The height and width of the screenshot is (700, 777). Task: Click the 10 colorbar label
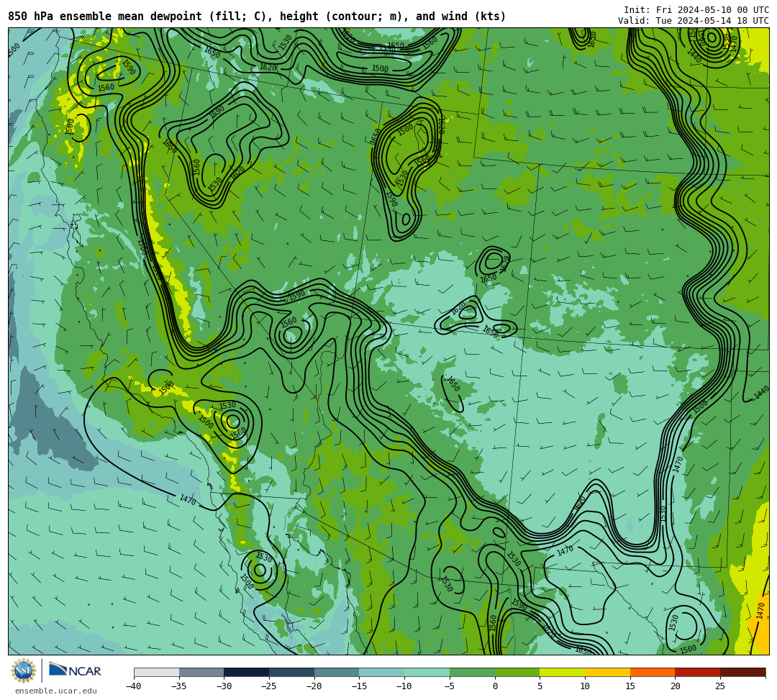tap(585, 686)
